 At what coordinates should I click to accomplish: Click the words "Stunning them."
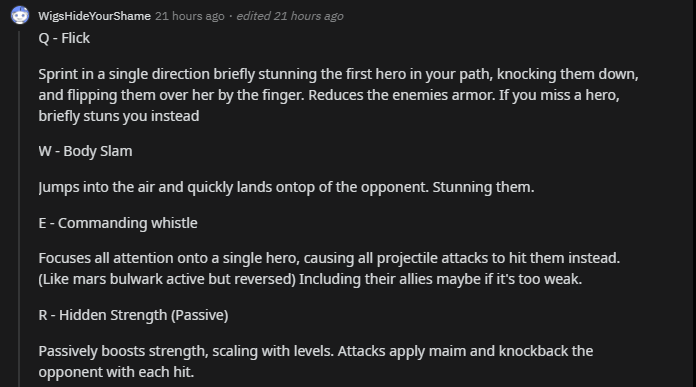tap(483, 187)
